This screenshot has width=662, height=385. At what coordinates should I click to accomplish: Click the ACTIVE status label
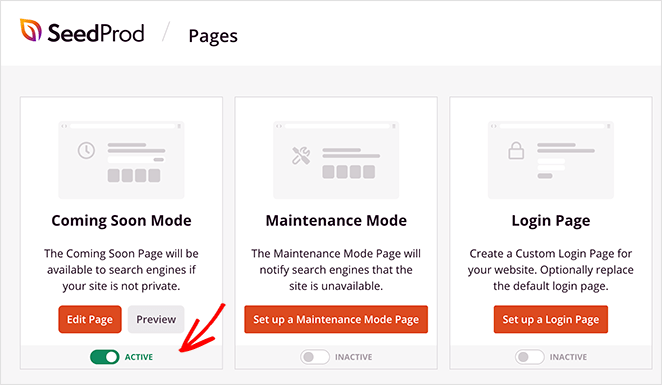[139, 357]
